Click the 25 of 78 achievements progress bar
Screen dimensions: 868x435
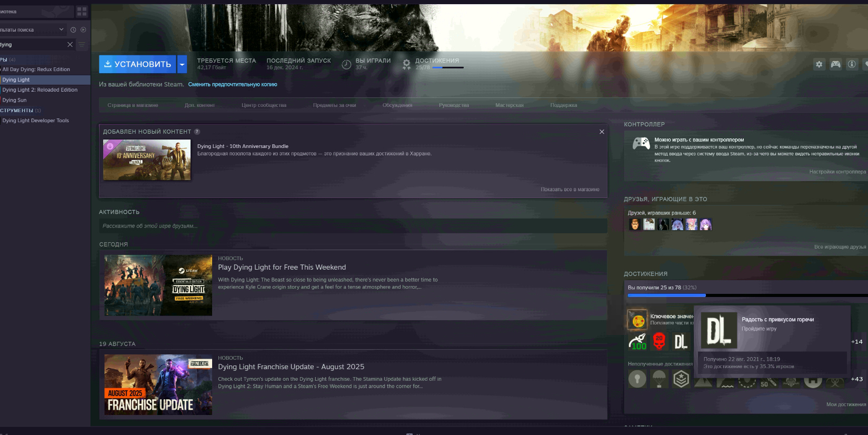[747, 295]
